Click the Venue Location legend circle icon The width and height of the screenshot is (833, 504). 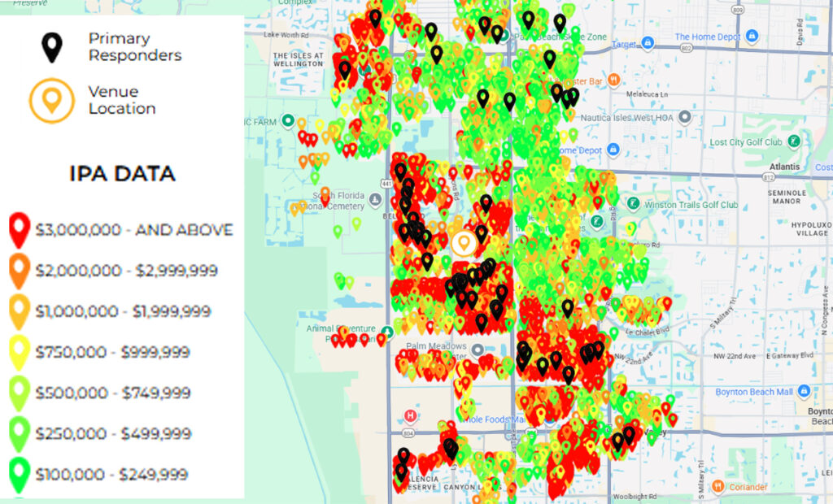click(x=52, y=100)
